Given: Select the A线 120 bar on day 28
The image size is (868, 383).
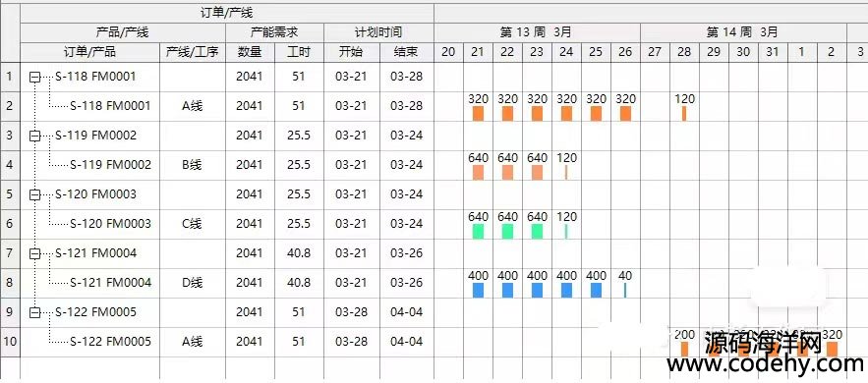Looking at the screenshot, I should pos(684,113).
